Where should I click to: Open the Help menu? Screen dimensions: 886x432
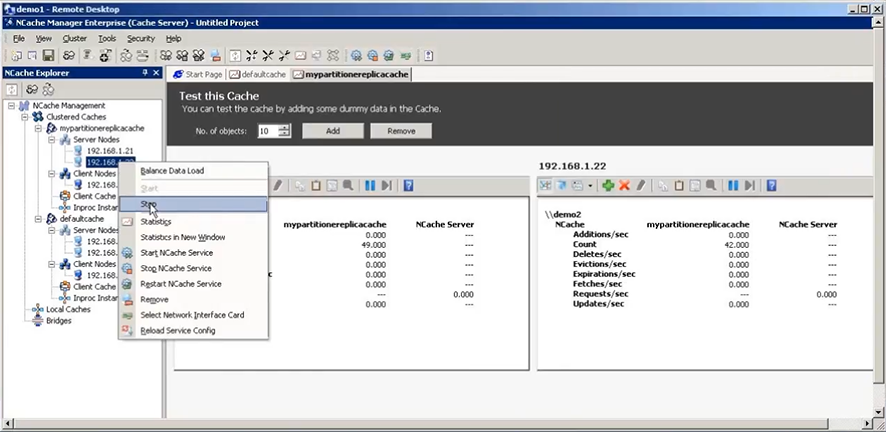(173, 38)
